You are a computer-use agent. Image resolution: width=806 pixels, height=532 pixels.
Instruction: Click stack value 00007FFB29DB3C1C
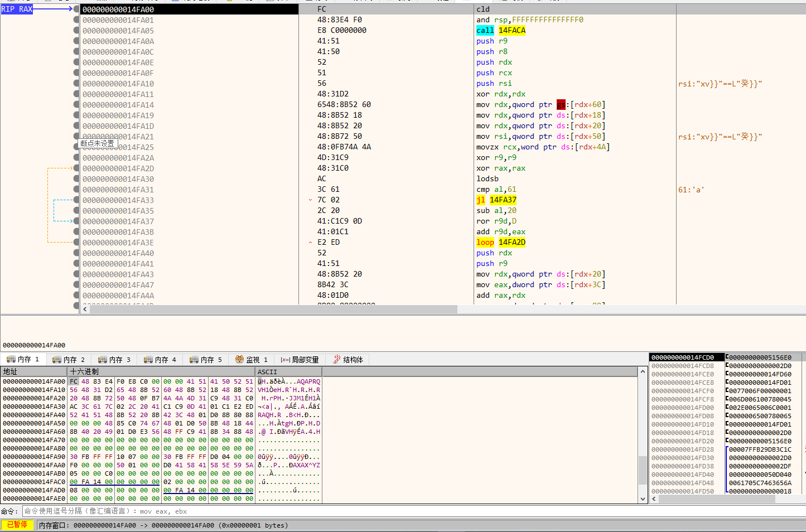[760, 449]
